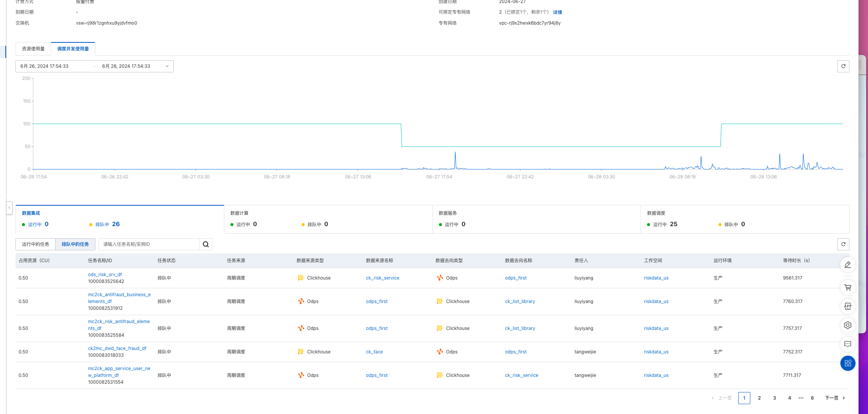Go to page 6 of queued tasks

(x=812, y=398)
